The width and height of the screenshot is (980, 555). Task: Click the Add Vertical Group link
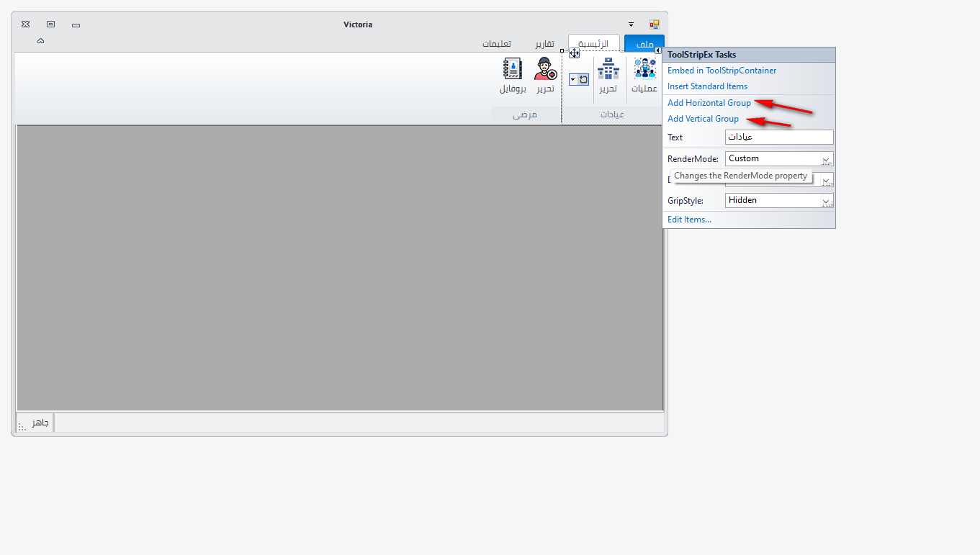pos(703,119)
